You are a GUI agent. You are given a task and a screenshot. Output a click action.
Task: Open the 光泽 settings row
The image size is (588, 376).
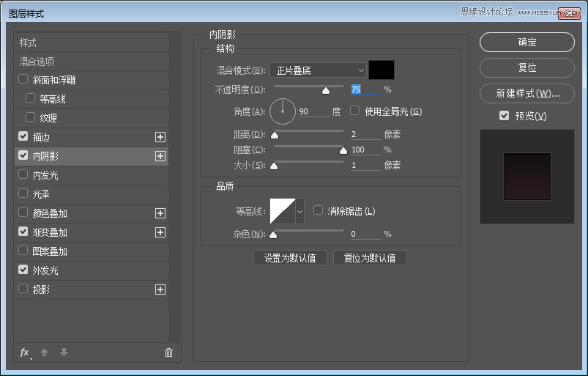(92, 194)
